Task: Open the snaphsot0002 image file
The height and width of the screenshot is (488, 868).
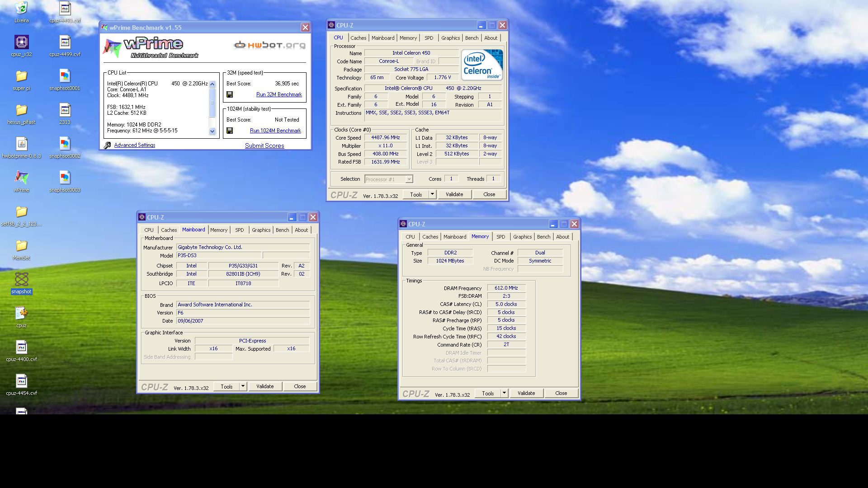Action: click(65, 144)
